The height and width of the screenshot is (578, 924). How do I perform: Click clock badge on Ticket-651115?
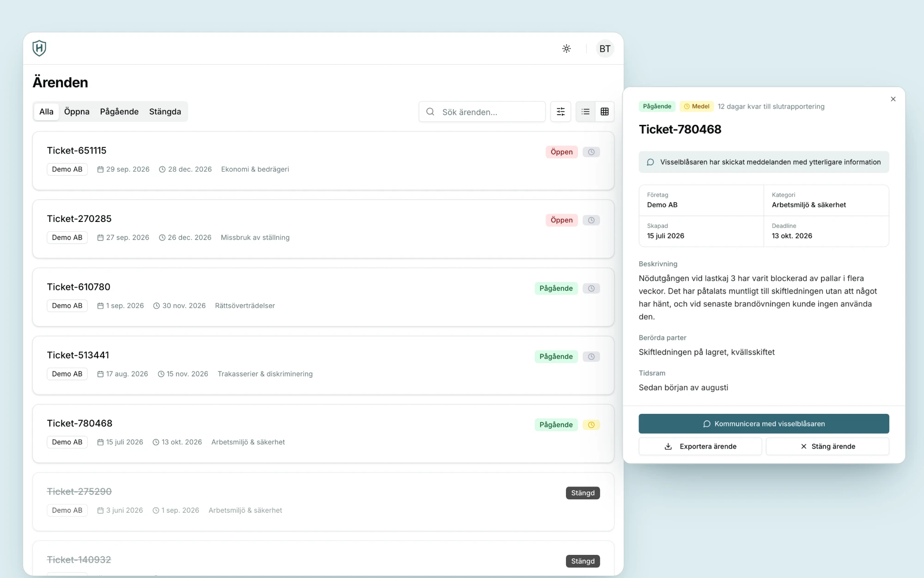click(x=591, y=152)
